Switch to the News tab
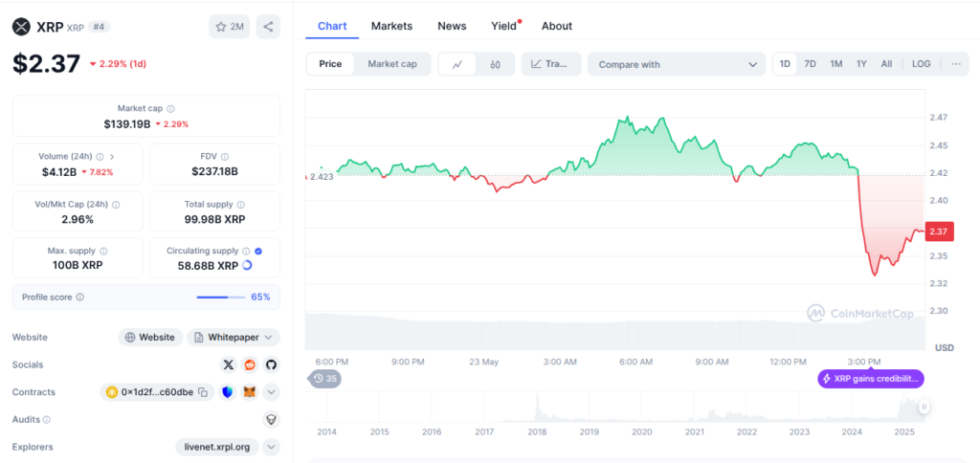Viewport: 980px width, 463px height. tap(452, 26)
